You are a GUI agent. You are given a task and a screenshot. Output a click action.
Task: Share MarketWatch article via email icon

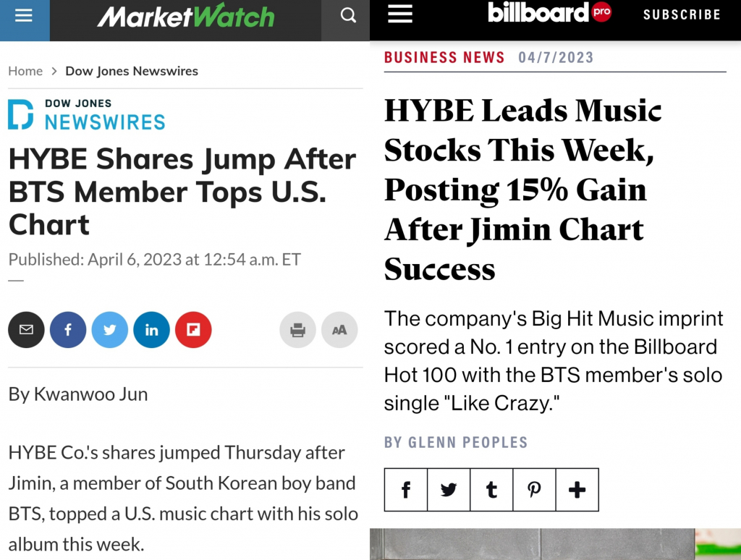click(27, 330)
